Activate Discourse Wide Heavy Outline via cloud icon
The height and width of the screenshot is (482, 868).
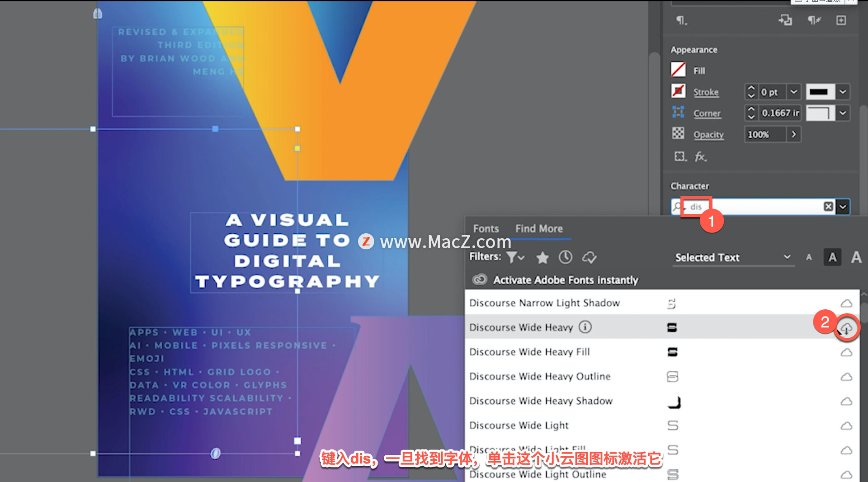coord(846,377)
